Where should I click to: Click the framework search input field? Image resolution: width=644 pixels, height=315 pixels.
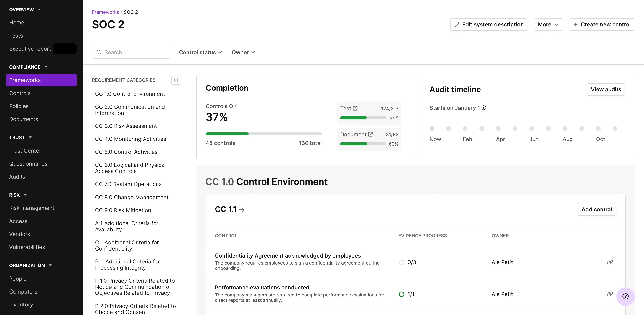135,52
